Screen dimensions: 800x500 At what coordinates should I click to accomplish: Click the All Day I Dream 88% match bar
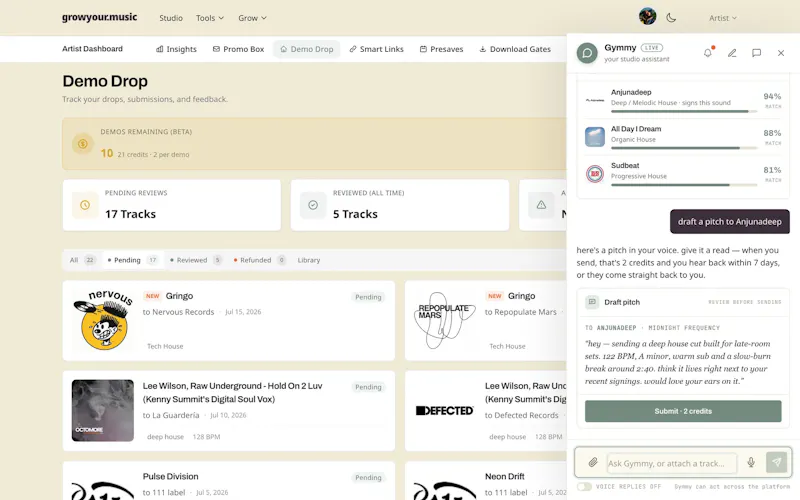pos(684,148)
